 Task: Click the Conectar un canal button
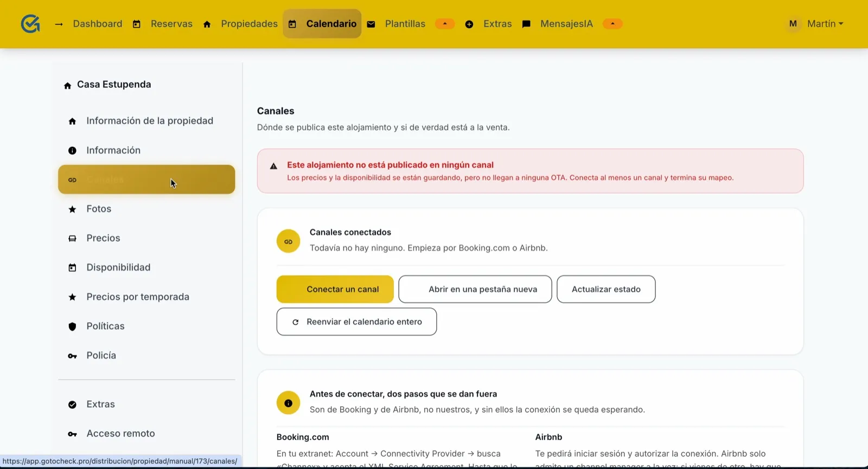point(335,289)
